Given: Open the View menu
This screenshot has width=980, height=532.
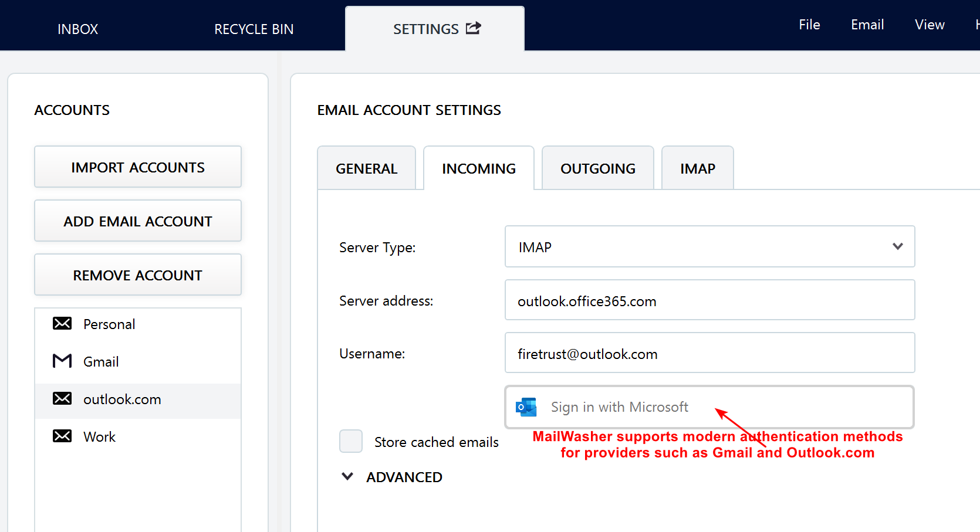Looking at the screenshot, I should (930, 25).
